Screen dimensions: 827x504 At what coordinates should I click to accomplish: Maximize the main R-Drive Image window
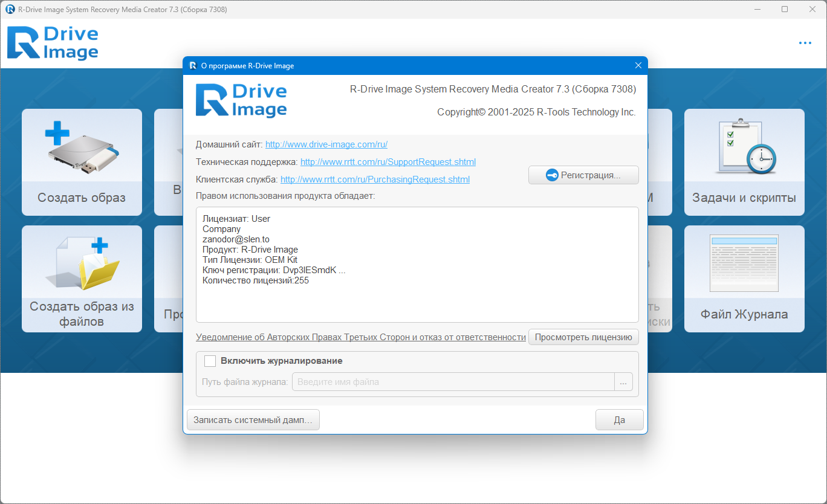pos(785,9)
